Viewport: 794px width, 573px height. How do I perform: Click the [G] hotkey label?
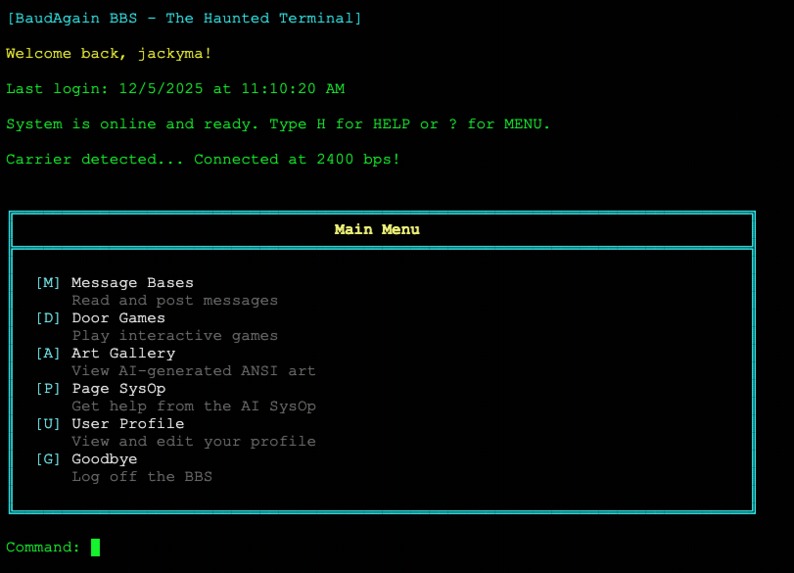coord(48,459)
